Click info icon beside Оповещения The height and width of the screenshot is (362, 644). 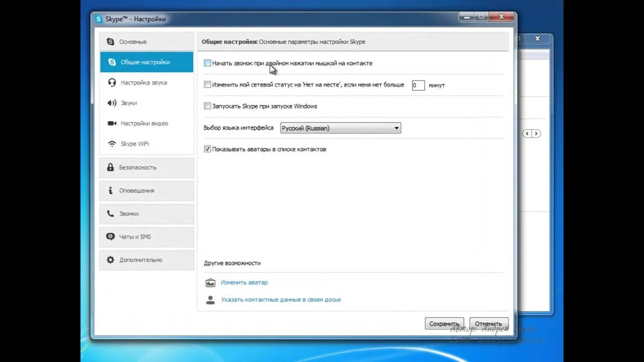110,191
